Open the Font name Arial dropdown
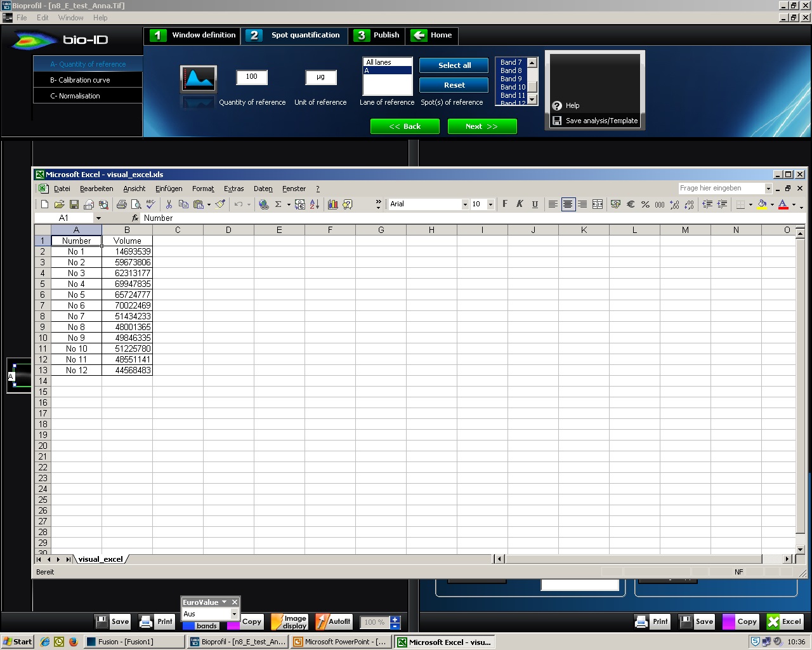812x650 pixels. click(x=465, y=204)
